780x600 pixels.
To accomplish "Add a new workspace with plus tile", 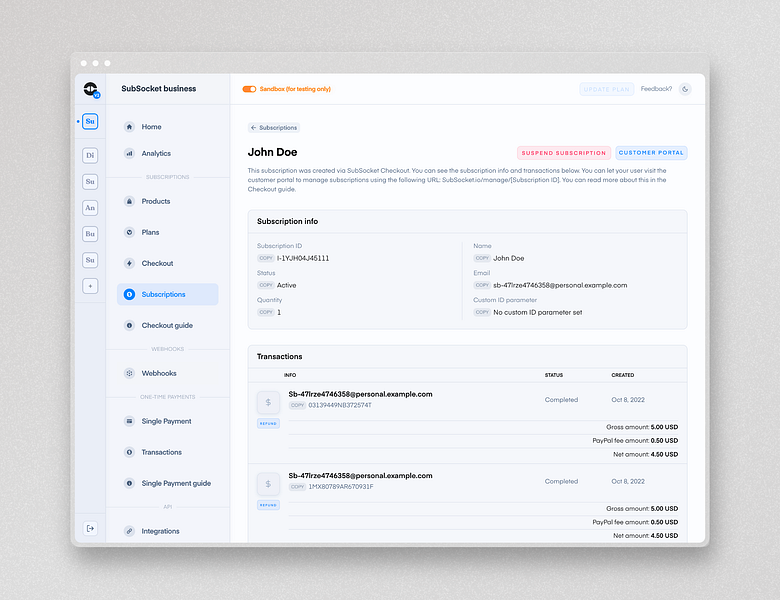I will click(90, 286).
